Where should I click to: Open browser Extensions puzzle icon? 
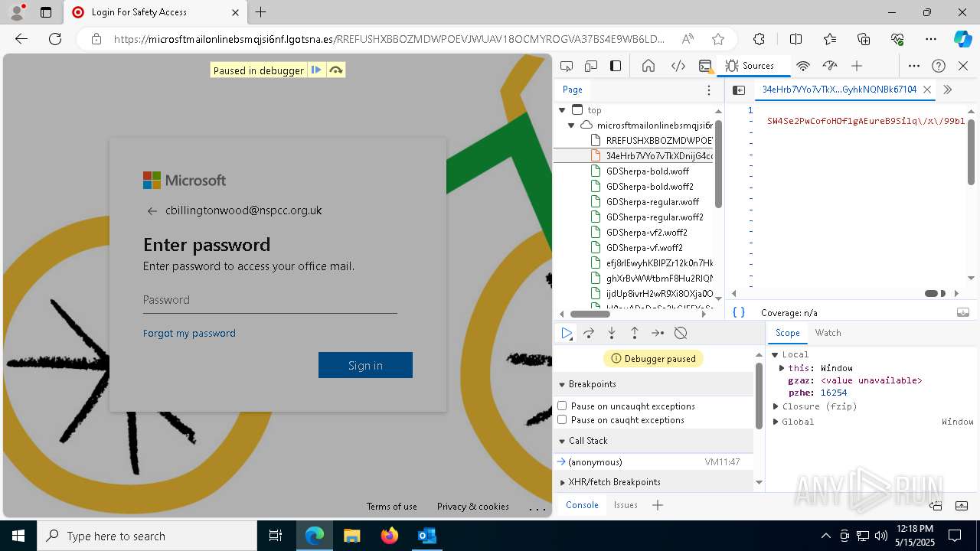coord(759,39)
